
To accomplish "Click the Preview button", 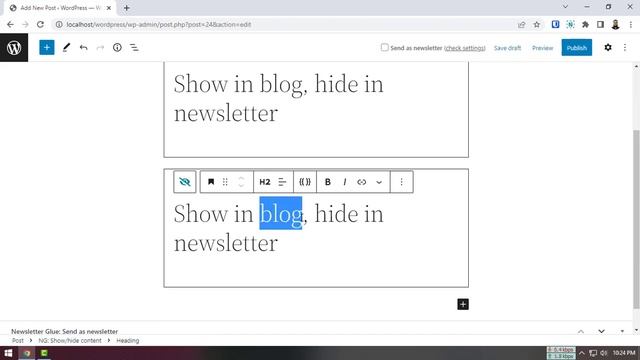I will 542,48.
